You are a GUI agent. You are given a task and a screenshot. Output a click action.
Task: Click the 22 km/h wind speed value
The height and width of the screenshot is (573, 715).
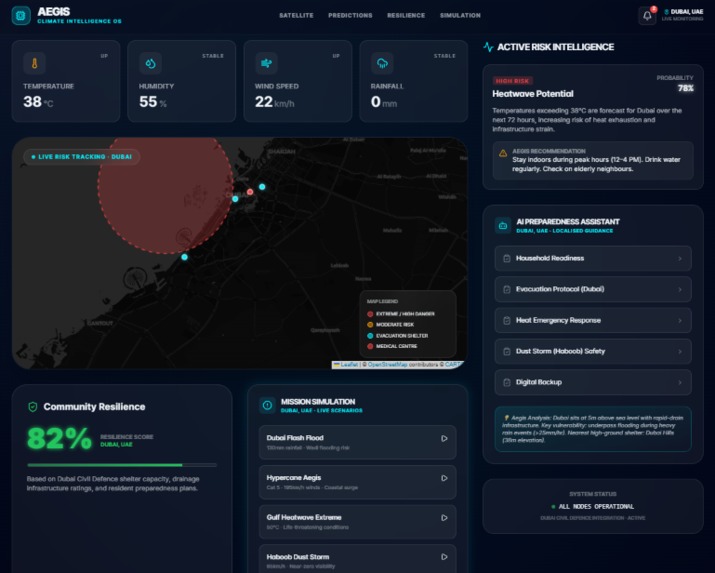tap(275, 102)
